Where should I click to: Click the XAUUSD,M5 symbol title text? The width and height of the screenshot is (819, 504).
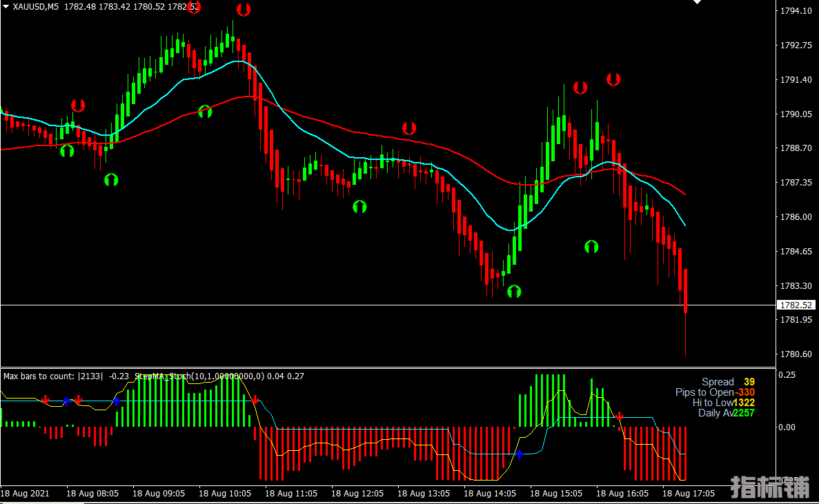pyautogui.click(x=35, y=7)
